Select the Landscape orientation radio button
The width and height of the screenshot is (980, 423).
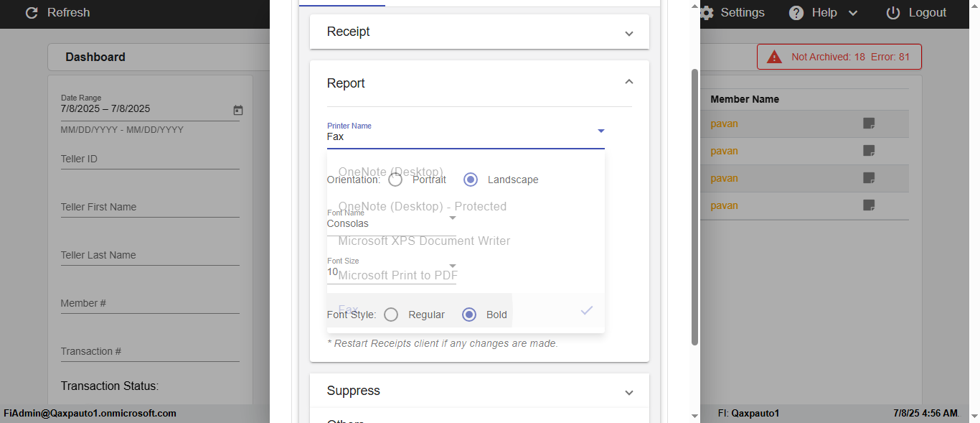click(471, 180)
